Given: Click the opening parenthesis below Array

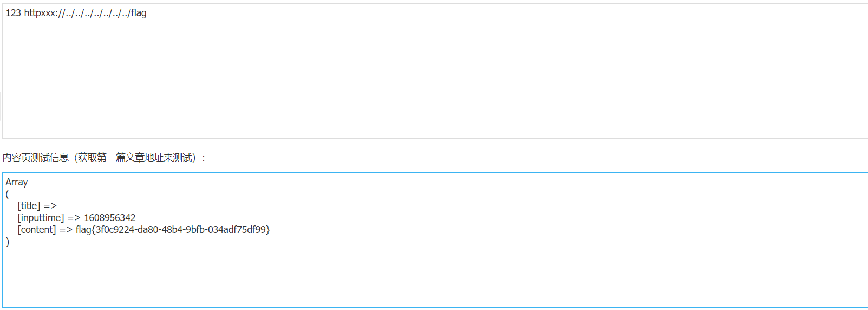Looking at the screenshot, I should click(8, 194).
